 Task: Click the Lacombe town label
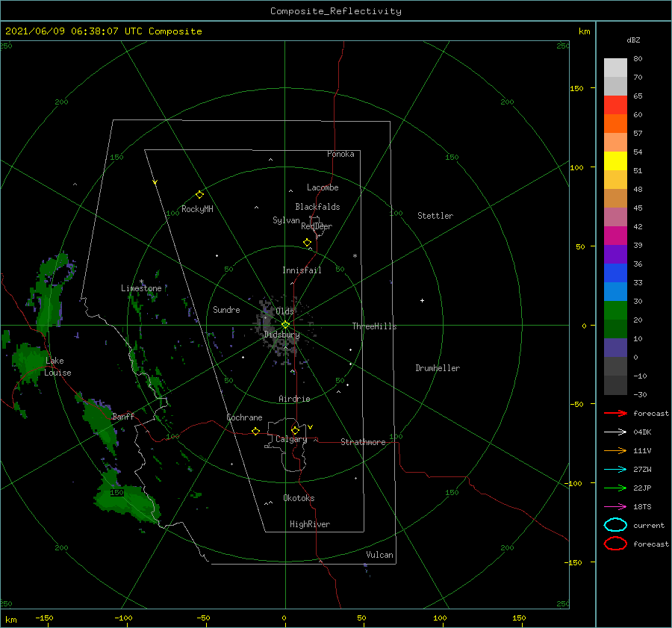[x=323, y=187]
